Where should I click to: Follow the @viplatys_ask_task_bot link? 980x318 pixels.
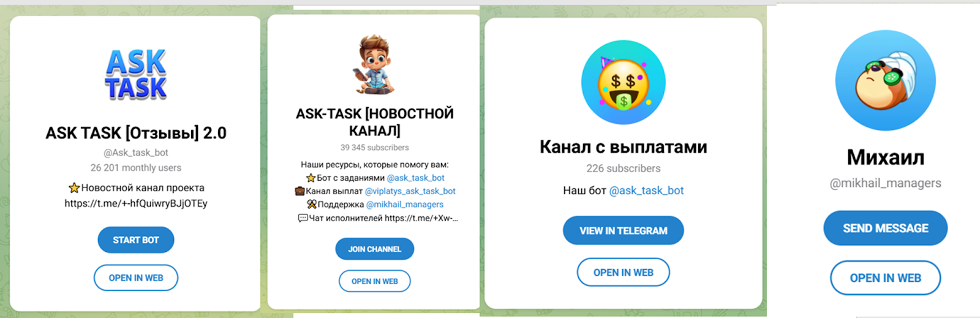[410, 191]
